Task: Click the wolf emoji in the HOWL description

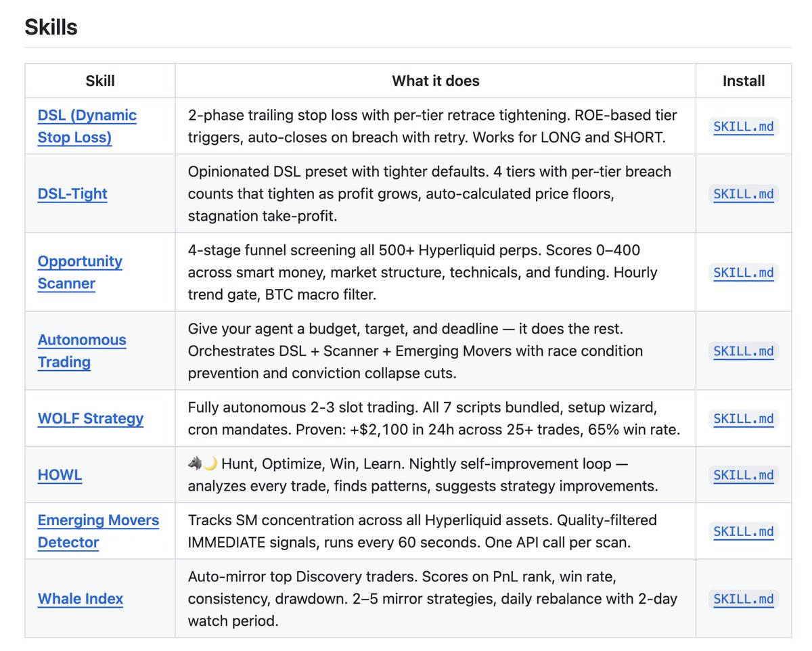Action: (x=195, y=464)
